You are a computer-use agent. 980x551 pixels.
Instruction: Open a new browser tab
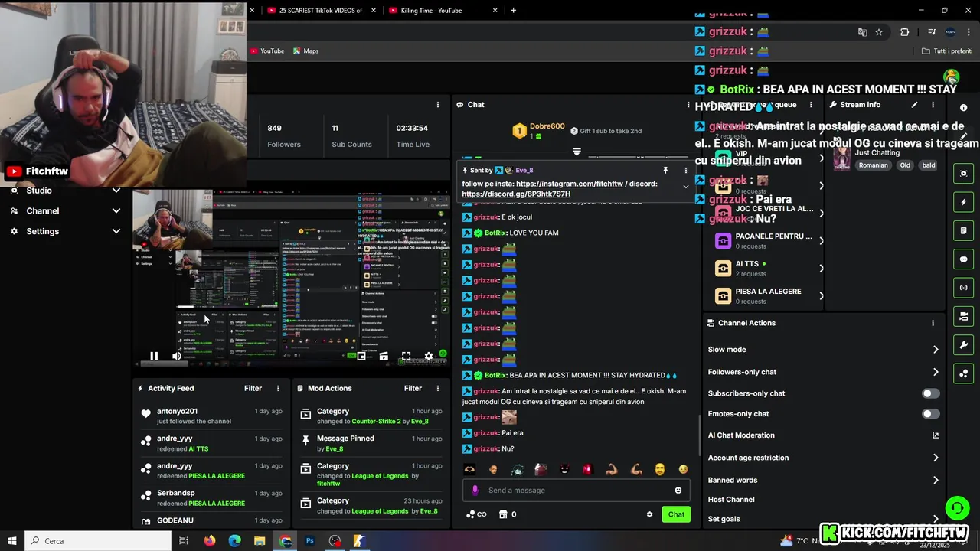tap(513, 11)
